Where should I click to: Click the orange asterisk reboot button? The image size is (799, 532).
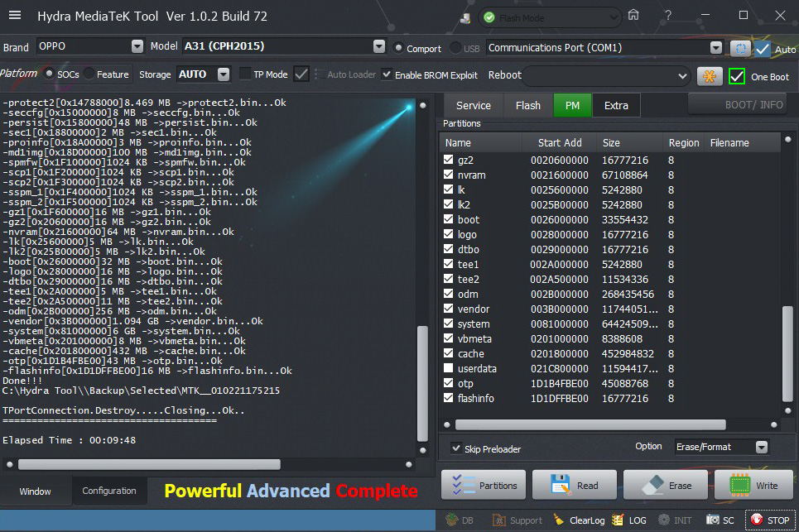coord(710,76)
